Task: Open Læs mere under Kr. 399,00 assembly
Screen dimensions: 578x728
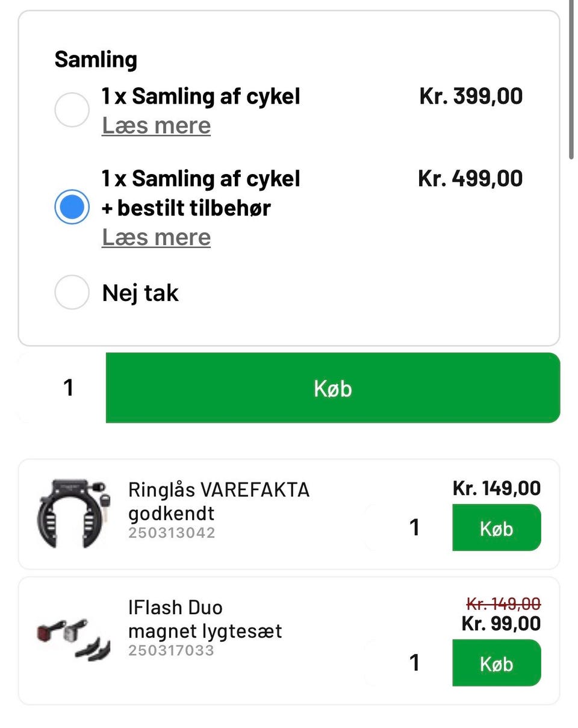Action: 156,126
